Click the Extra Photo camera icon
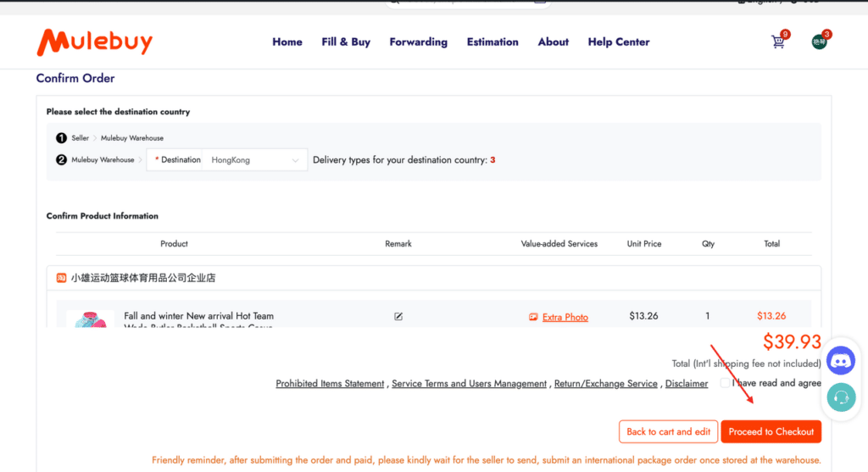868x472 pixels. pos(533,317)
